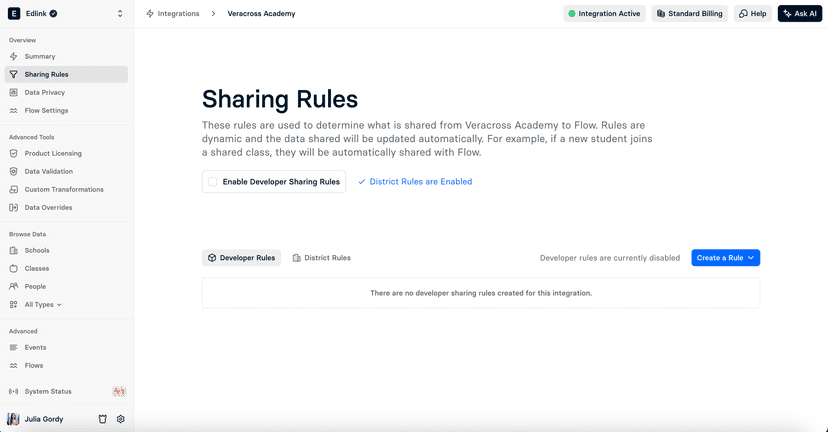Click the Standard Billing button
This screenshot has width=828, height=432.
click(x=689, y=14)
